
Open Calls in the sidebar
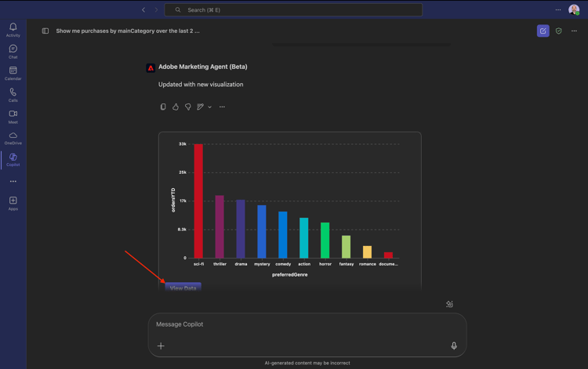pos(13,95)
